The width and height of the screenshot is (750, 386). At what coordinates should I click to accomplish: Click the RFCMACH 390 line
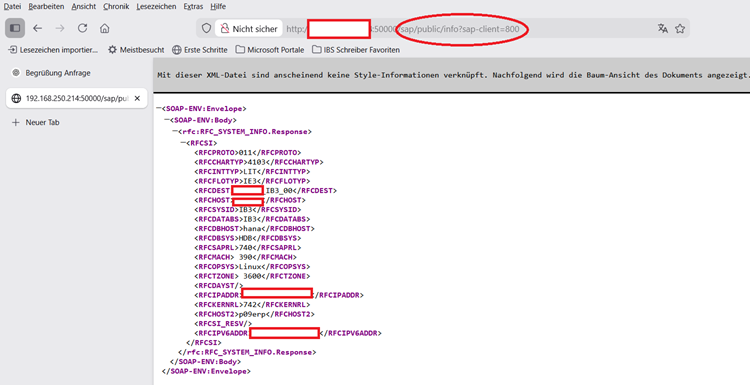245,257
